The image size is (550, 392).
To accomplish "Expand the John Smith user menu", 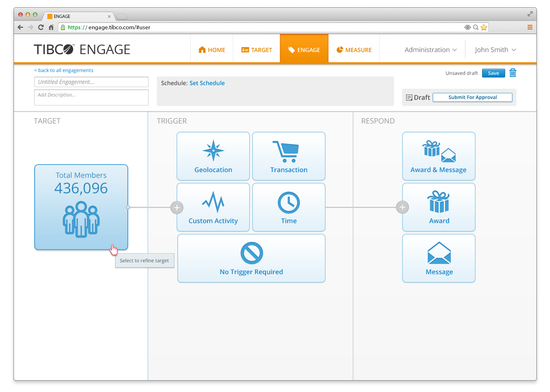I will click(x=495, y=50).
